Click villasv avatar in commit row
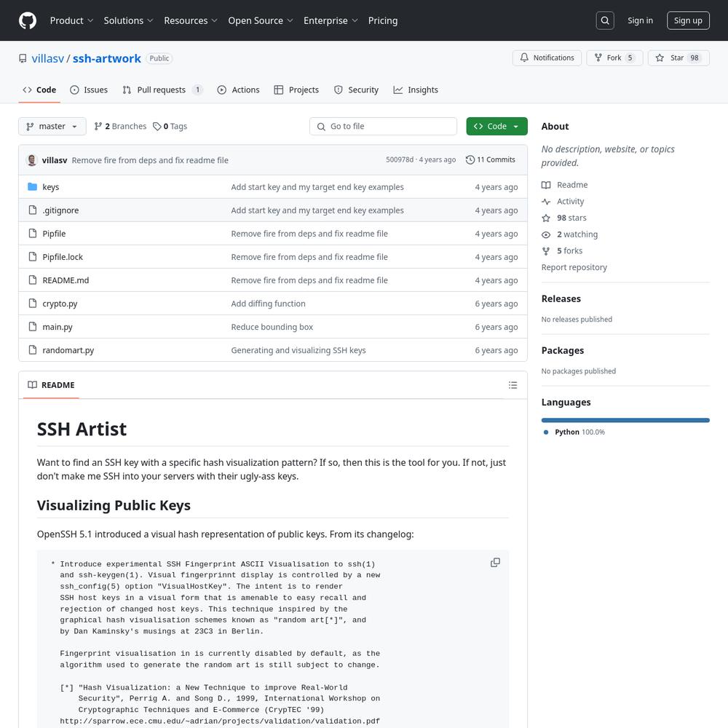The image size is (728, 728). [x=32, y=160]
